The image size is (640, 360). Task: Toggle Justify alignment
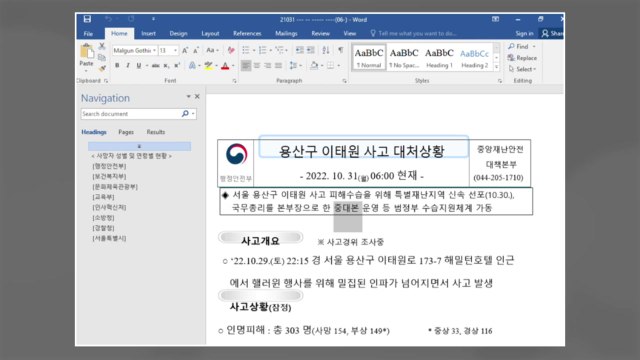point(278,65)
